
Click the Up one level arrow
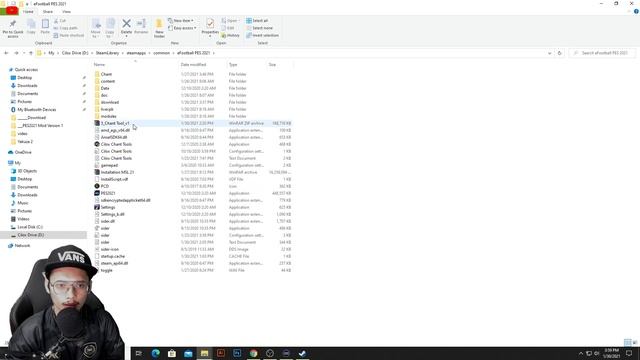[31, 53]
